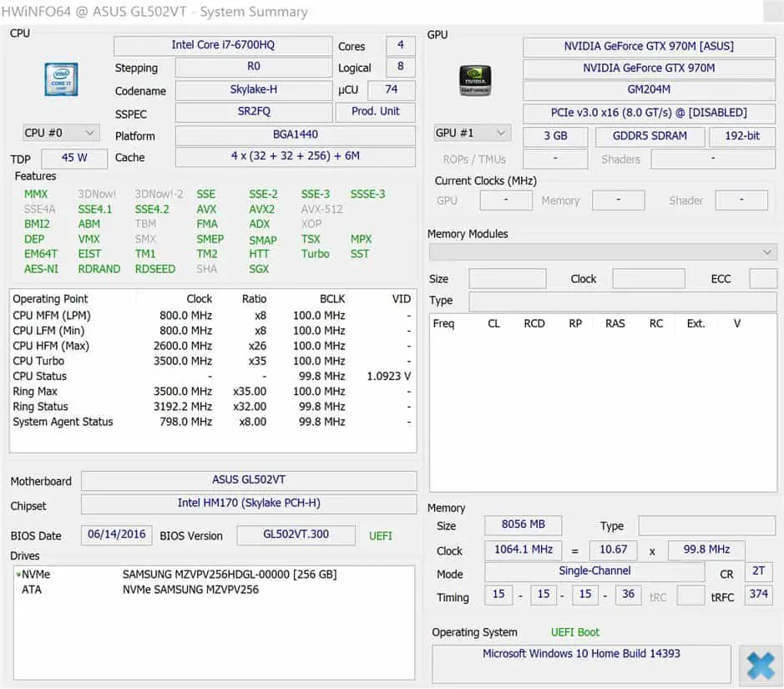Viewport: 784px width, 689px height.
Task: Click the BIOS version GL502VT.300 field
Action: pyautogui.click(x=296, y=534)
